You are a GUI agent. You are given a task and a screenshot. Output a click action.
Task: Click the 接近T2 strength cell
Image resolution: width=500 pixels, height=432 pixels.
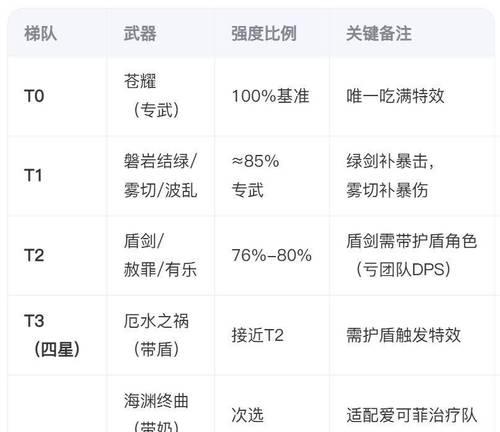tap(257, 335)
